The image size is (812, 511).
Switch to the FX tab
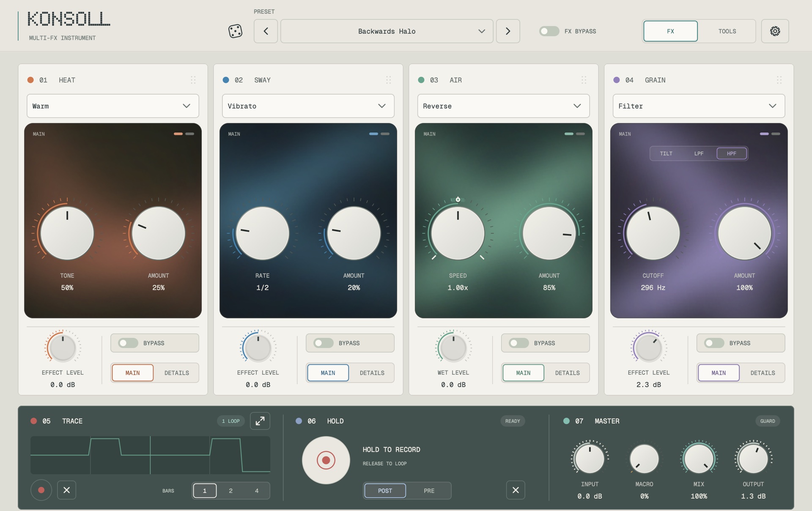(x=670, y=31)
